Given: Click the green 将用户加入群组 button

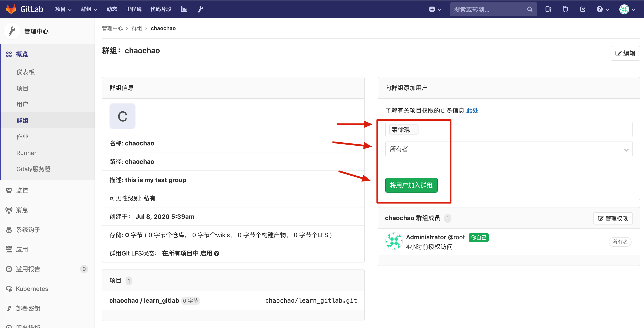Looking at the screenshot, I should pyautogui.click(x=411, y=185).
